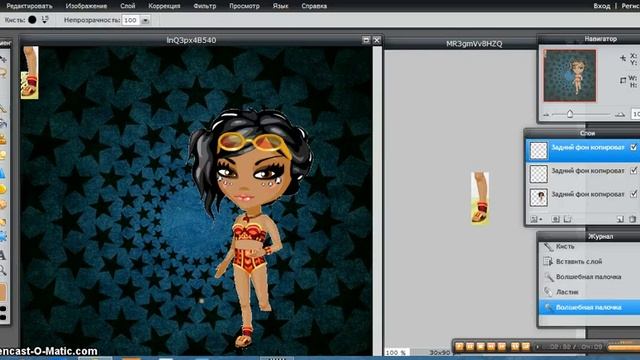Select the bottom avatar layer thumbnail
The height and width of the screenshot is (360, 640).
(x=539, y=198)
